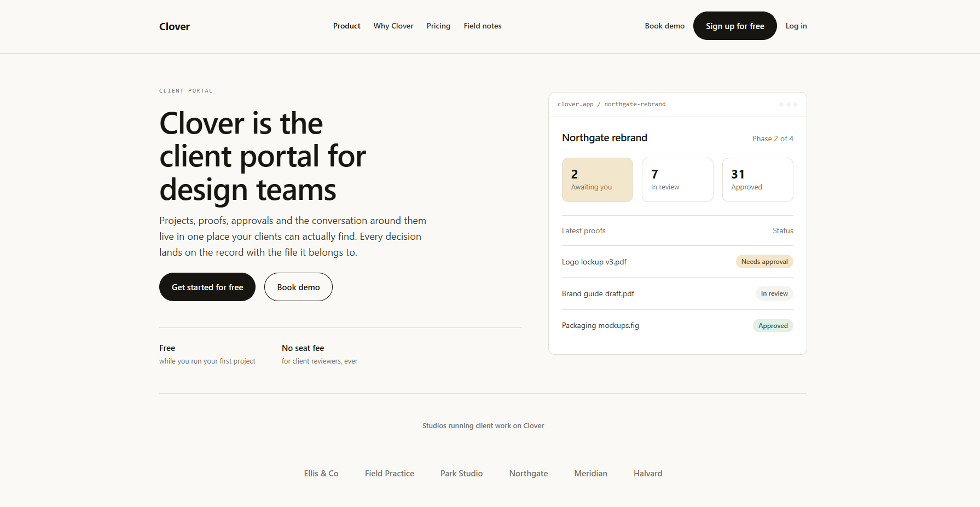Click the Park Studio name
The image size is (980, 507).
(x=462, y=474)
